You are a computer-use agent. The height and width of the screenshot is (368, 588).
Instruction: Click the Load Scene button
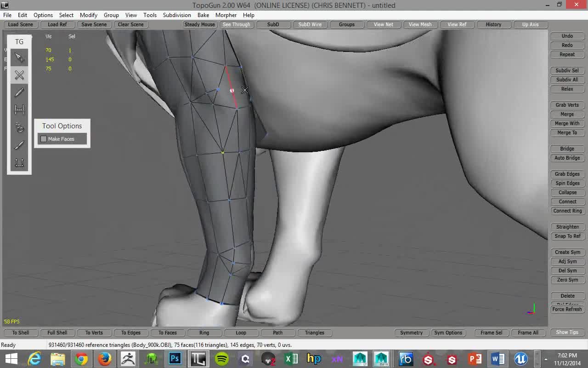coord(21,24)
